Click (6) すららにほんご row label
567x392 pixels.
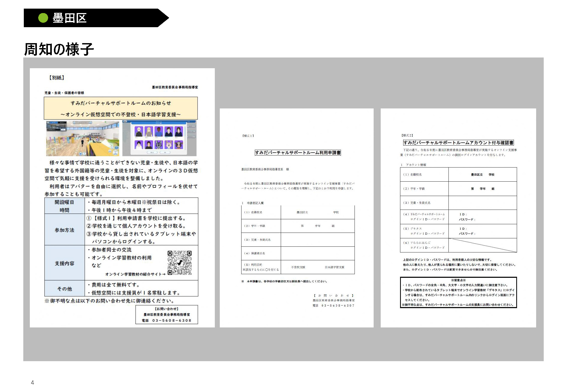tap(424, 245)
